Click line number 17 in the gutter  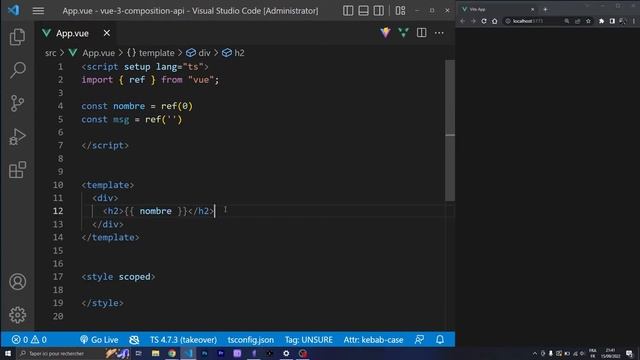58,277
